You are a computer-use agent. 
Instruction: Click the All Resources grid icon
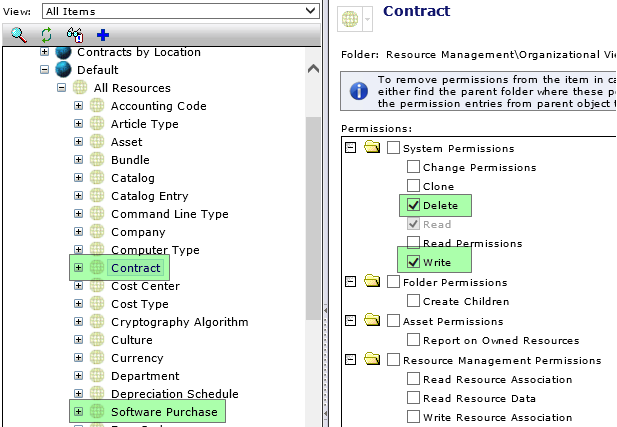(80, 87)
